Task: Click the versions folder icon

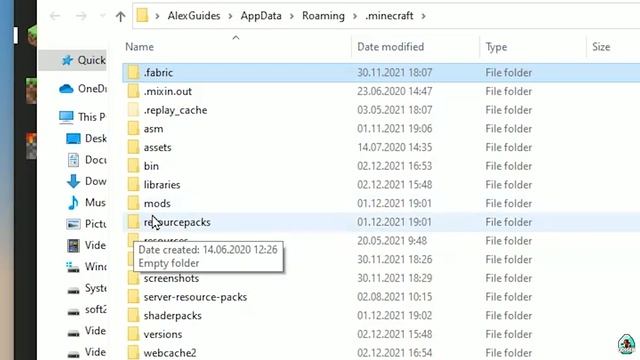Action: click(x=133, y=334)
